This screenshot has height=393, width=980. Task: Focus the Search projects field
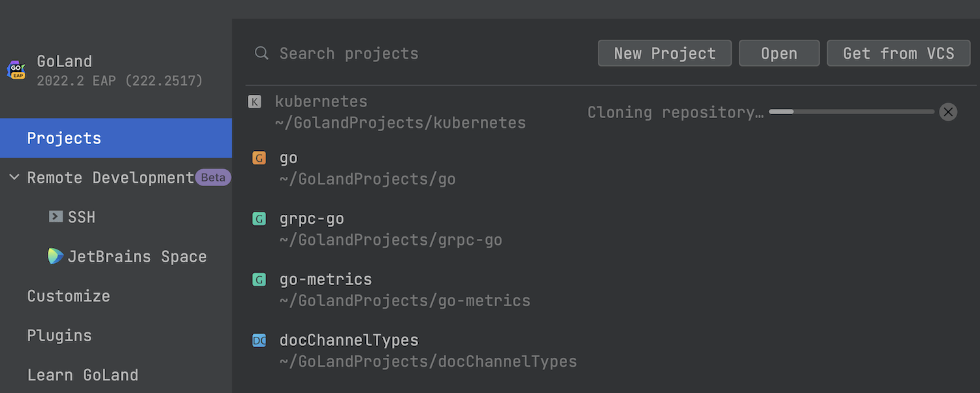[392, 54]
